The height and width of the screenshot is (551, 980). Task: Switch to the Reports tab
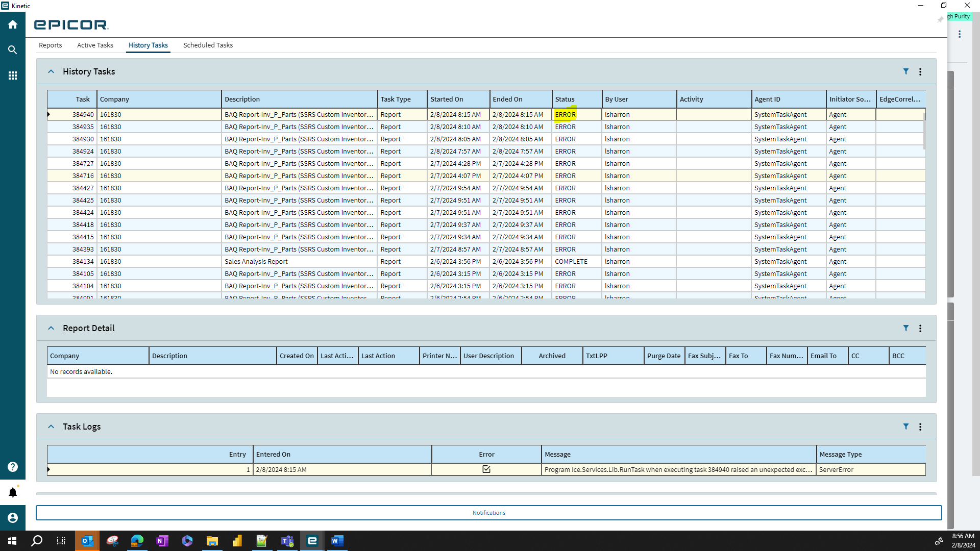[50, 45]
